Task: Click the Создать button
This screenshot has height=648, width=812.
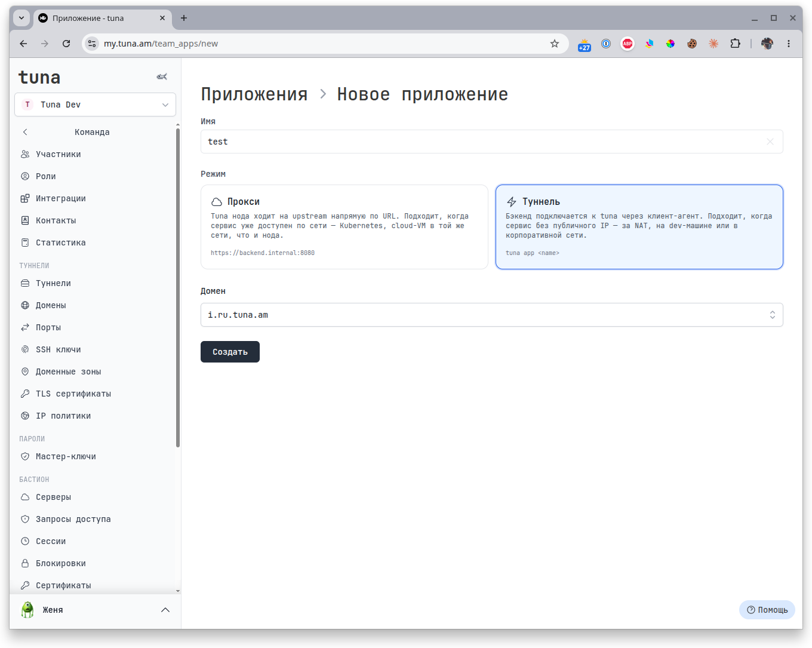Action: pyautogui.click(x=230, y=352)
